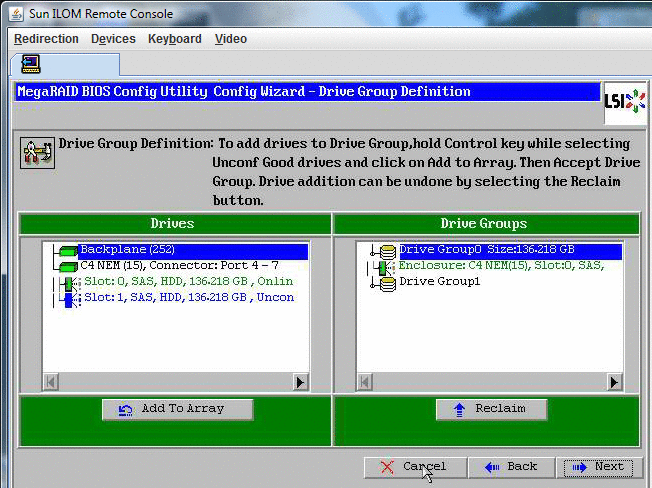The width and height of the screenshot is (652, 488).
Task: Select Drive Group1 in Drive Groups
Action: click(440, 281)
